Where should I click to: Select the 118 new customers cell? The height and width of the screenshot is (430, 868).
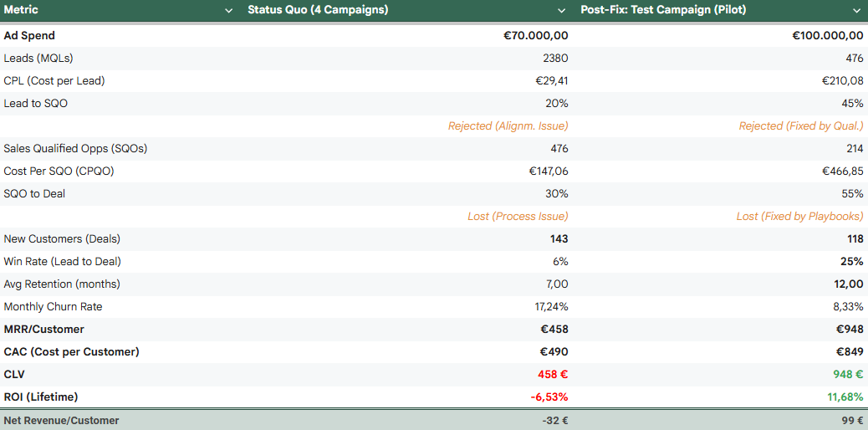tap(855, 238)
